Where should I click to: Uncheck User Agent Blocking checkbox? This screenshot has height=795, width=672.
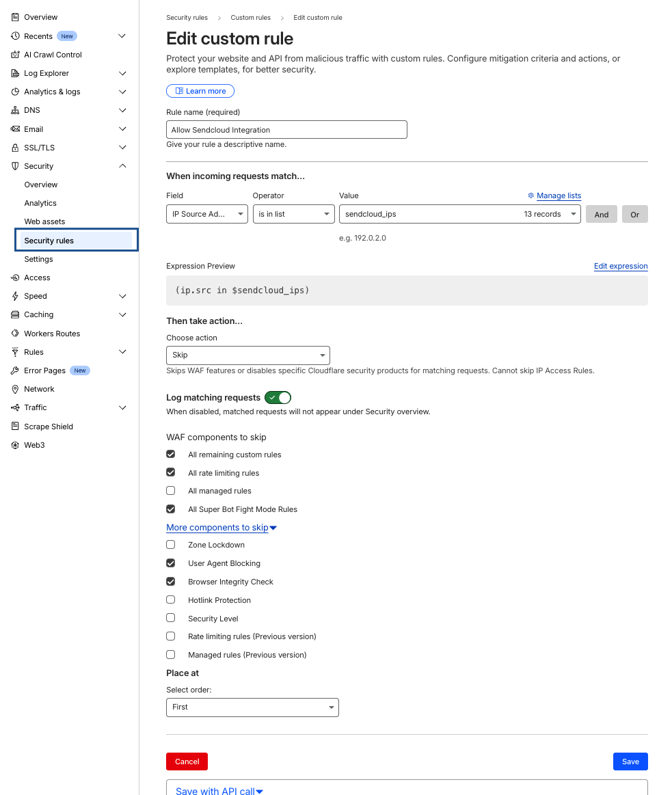[x=171, y=563]
